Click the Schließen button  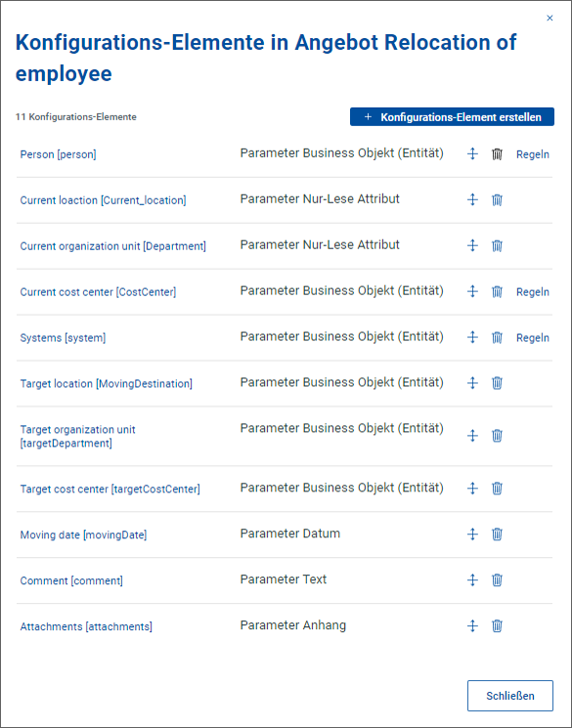[509, 696]
